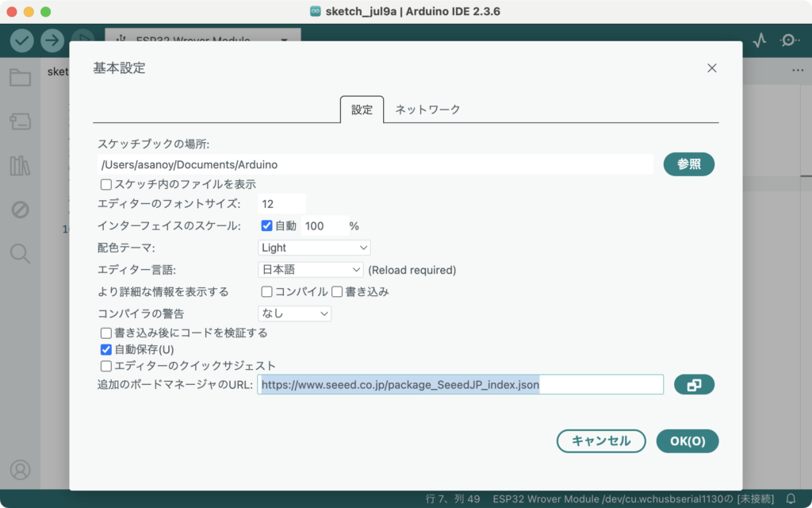Click the 参照 browse button
The height and width of the screenshot is (508, 812).
(689, 164)
